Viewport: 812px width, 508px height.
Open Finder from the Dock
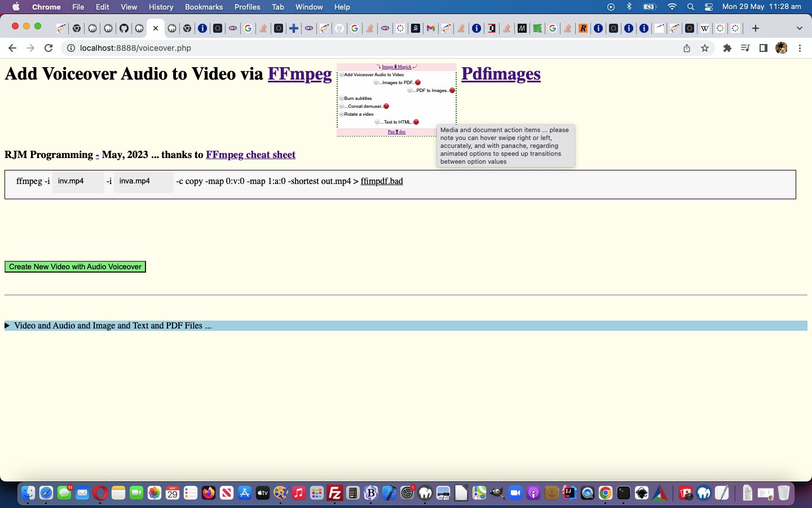click(28, 493)
